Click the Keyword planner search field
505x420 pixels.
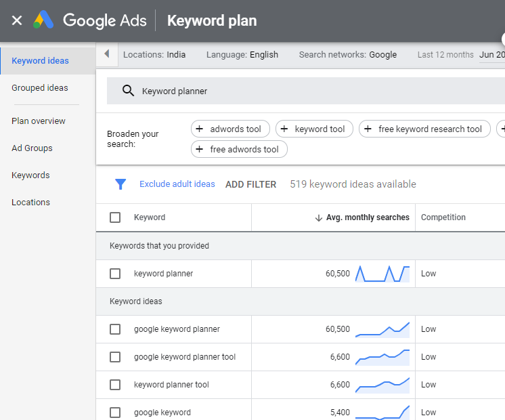click(x=306, y=91)
